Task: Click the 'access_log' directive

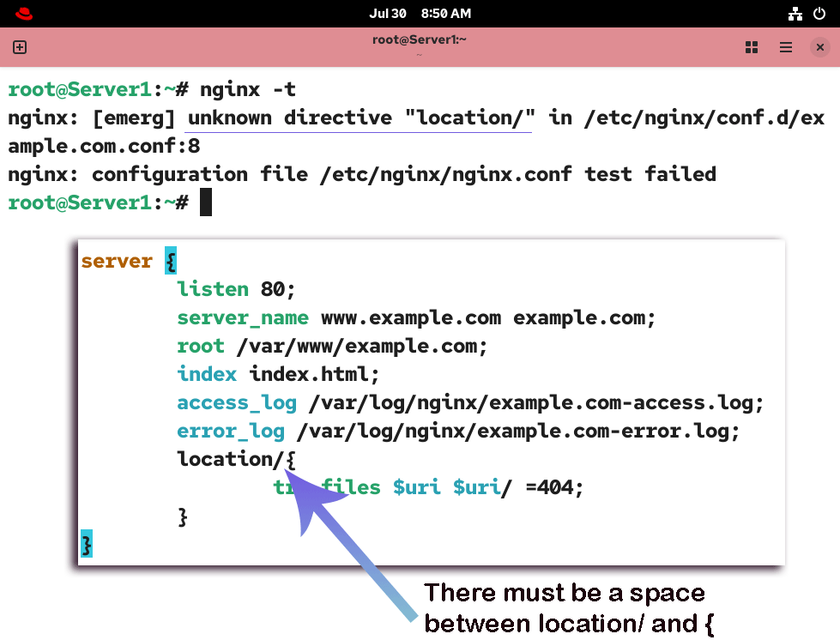Action: click(237, 402)
